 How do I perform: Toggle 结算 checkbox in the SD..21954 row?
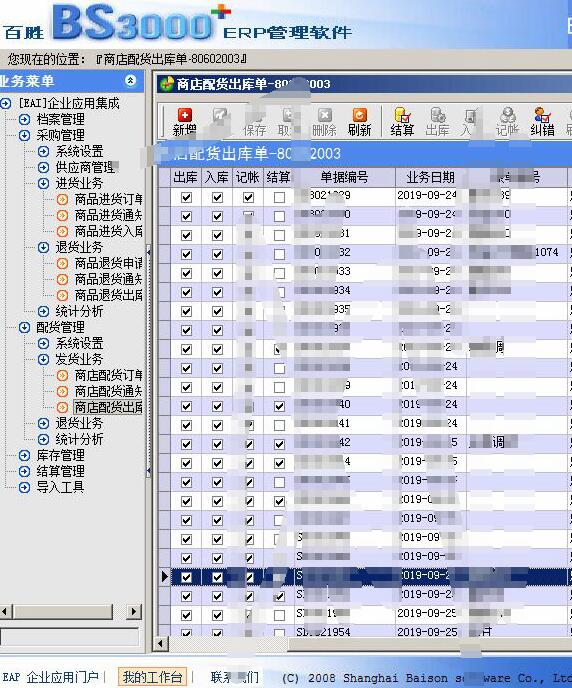[279, 633]
